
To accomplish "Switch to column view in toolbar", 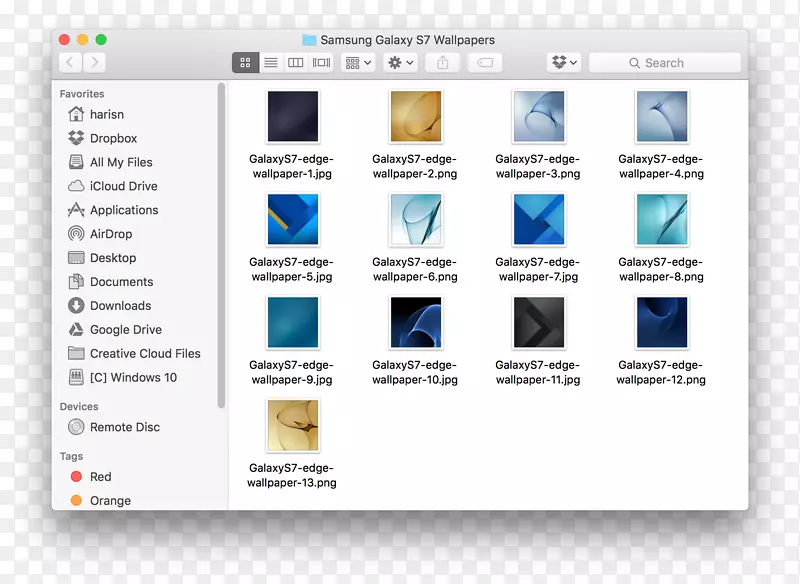I will pyautogui.click(x=296, y=63).
